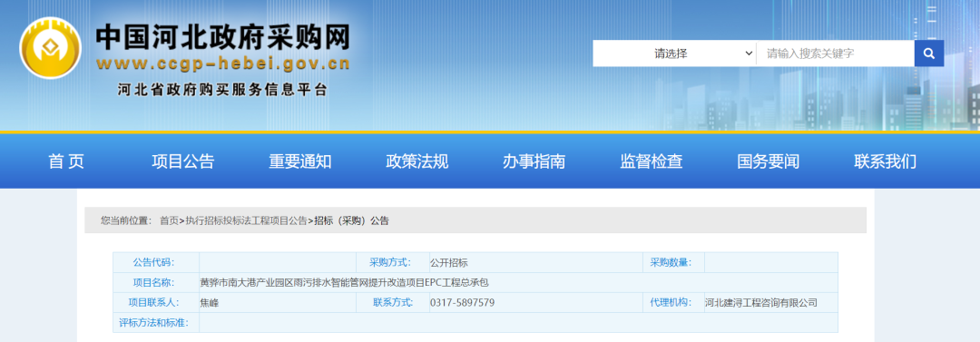Screen dimensions: 980x342
Task: Select the project name text 黄骅市南大港产业园区…
Action: pyautogui.click(x=344, y=283)
